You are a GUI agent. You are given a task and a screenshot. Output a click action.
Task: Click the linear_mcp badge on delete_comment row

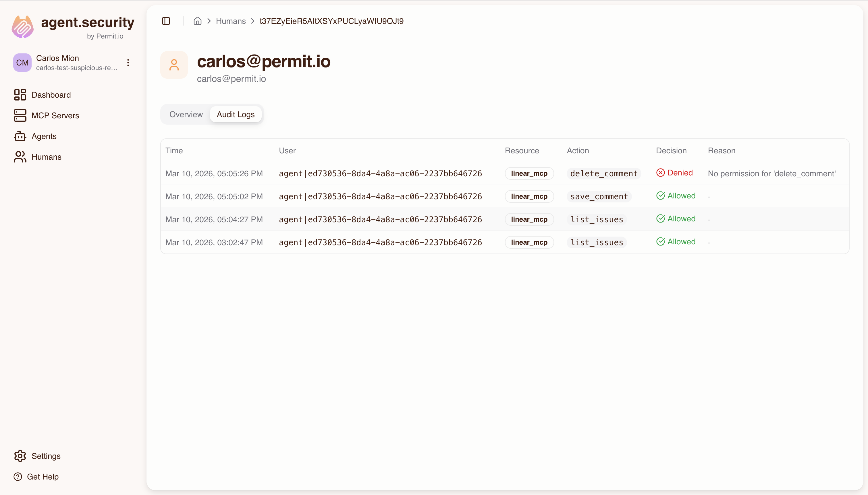529,173
